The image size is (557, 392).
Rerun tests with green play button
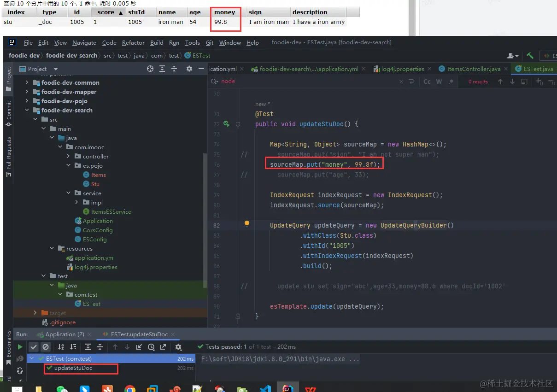(20, 347)
